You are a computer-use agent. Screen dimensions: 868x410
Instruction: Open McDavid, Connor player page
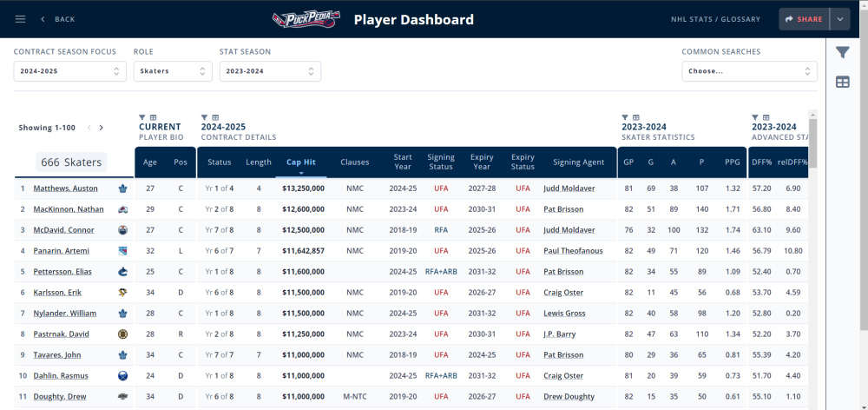tap(63, 230)
